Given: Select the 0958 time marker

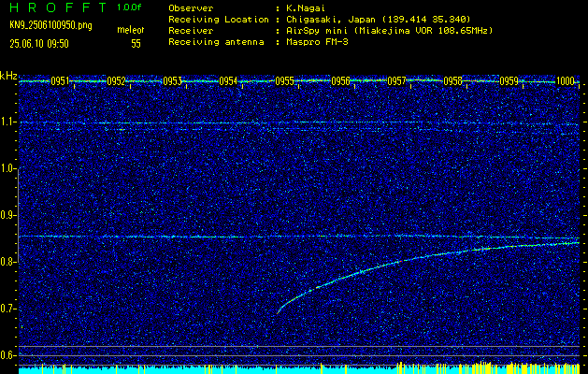Looking at the screenshot, I should click(452, 81).
